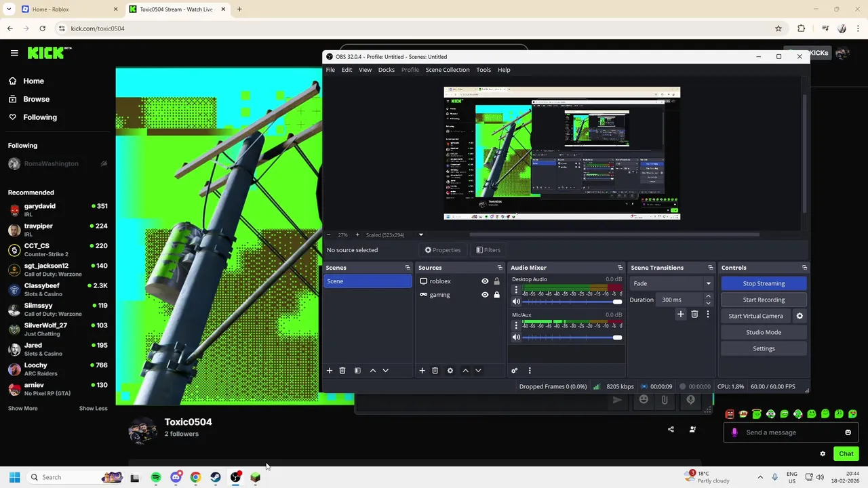The width and height of the screenshot is (868, 488).
Task: Click share icon below the stream
Action: click(671, 429)
